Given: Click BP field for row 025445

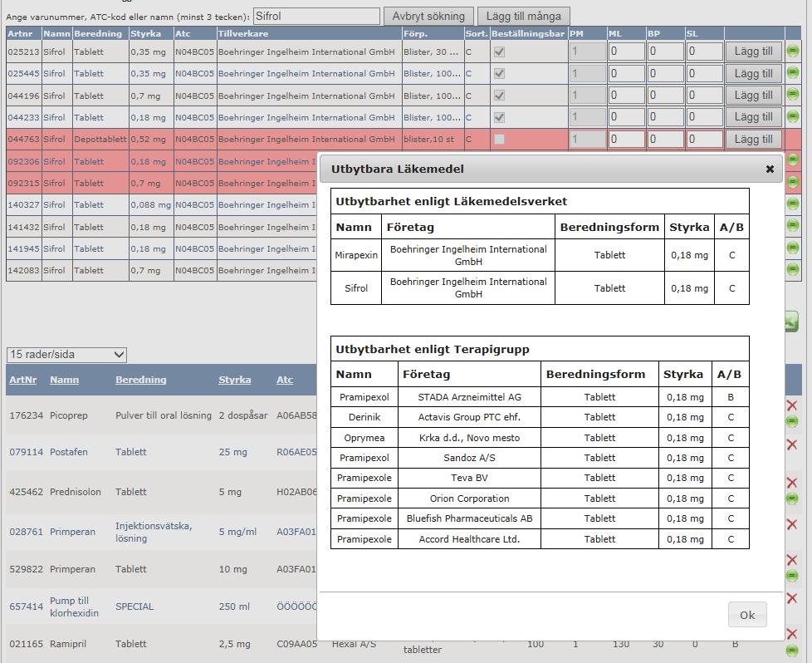Looking at the screenshot, I should coord(665,74).
